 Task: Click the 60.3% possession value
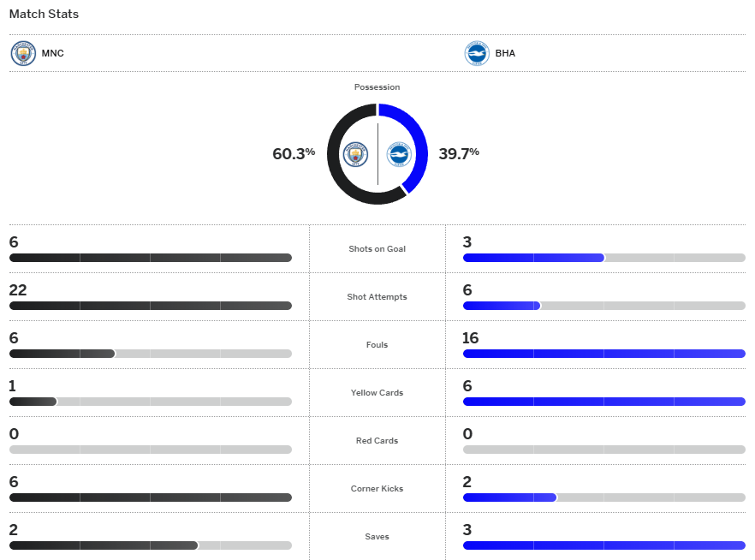tap(294, 154)
